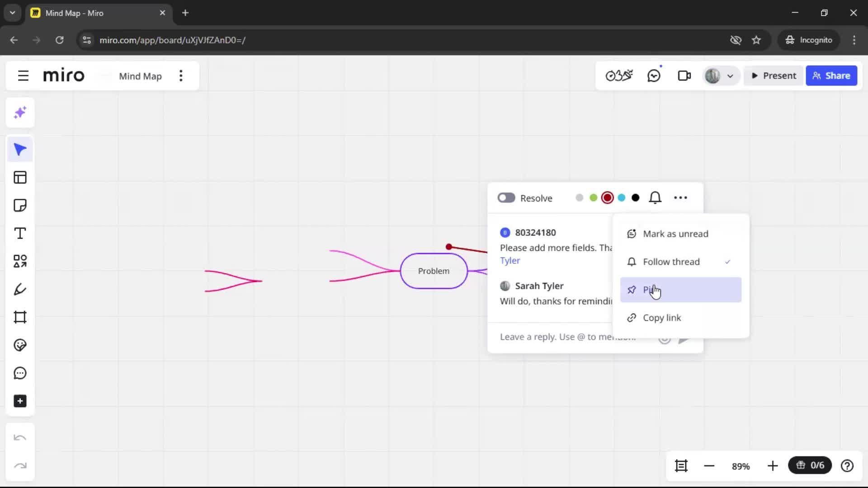868x488 pixels.
Task: Open the frames panel icon
Action: [x=681, y=466]
